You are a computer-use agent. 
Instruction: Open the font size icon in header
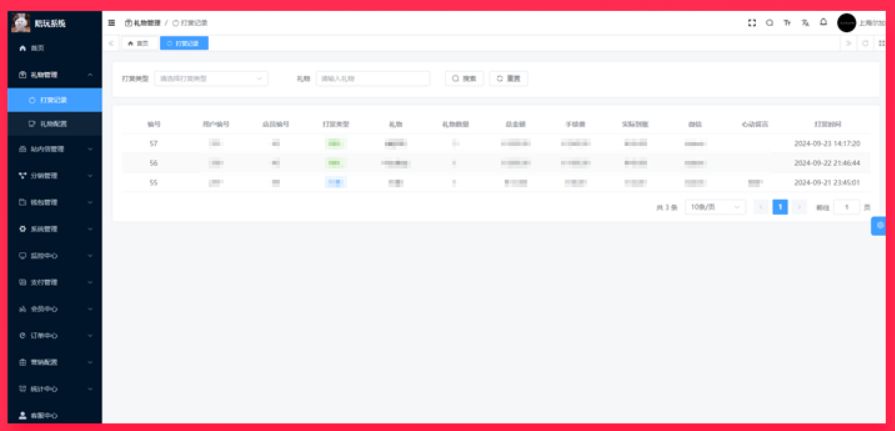point(787,23)
